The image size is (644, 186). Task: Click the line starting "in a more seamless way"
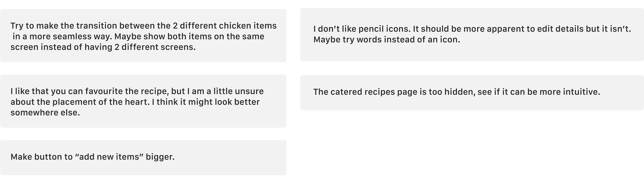(x=139, y=36)
